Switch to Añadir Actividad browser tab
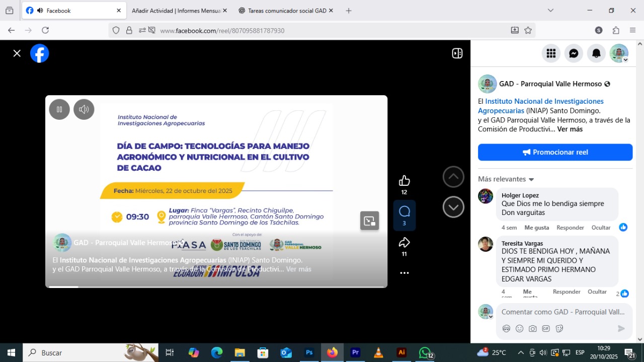 pyautogui.click(x=175, y=11)
